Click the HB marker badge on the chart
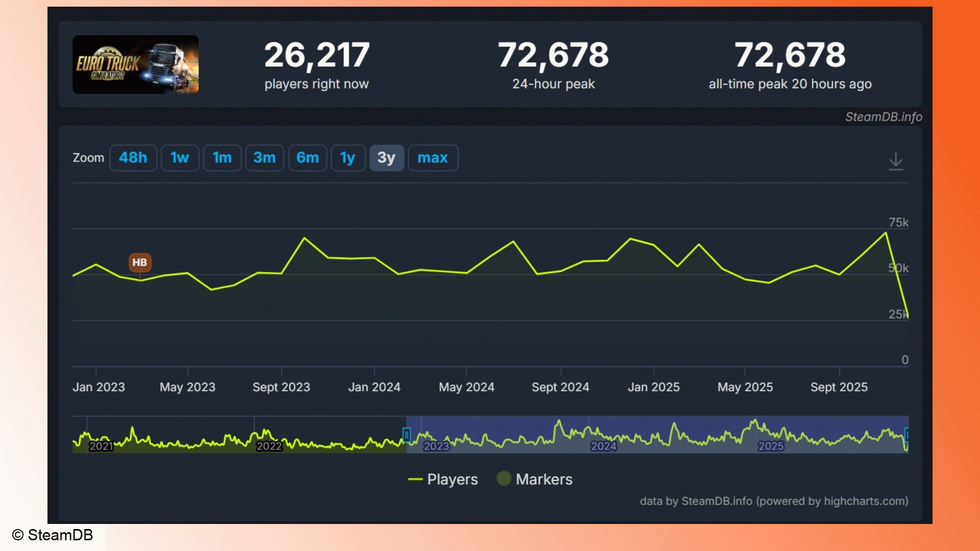The width and height of the screenshot is (980, 551). coord(140,262)
